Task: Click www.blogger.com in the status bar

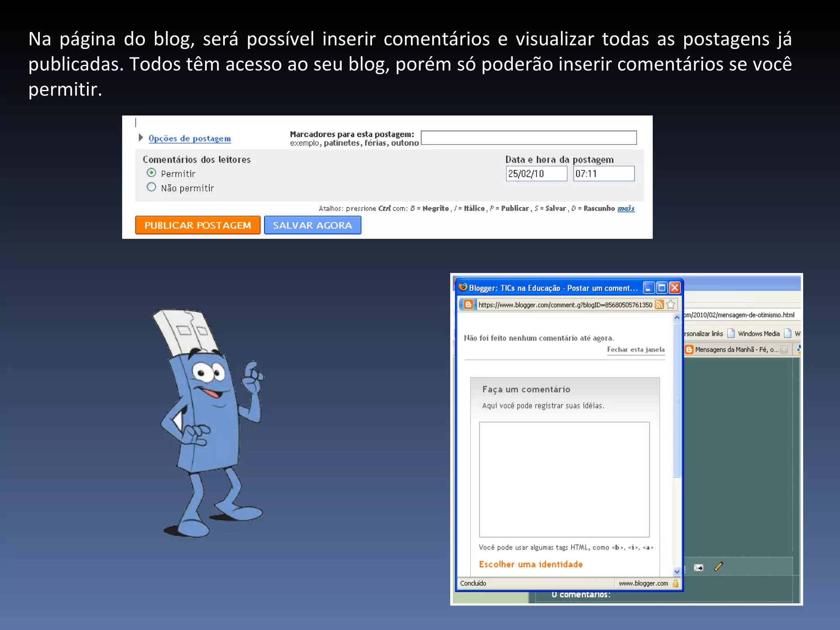Action: click(643, 583)
